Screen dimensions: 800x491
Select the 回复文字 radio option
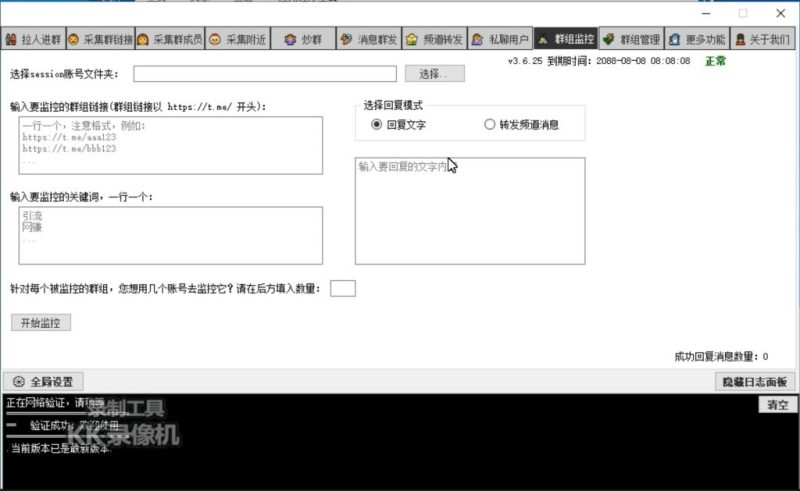398,125
